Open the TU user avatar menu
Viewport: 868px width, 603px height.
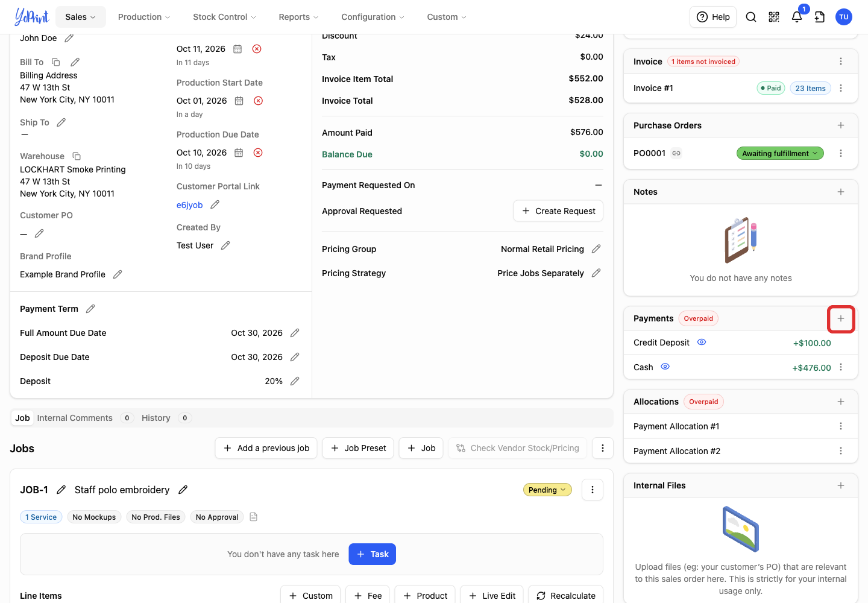(x=844, y=17)
